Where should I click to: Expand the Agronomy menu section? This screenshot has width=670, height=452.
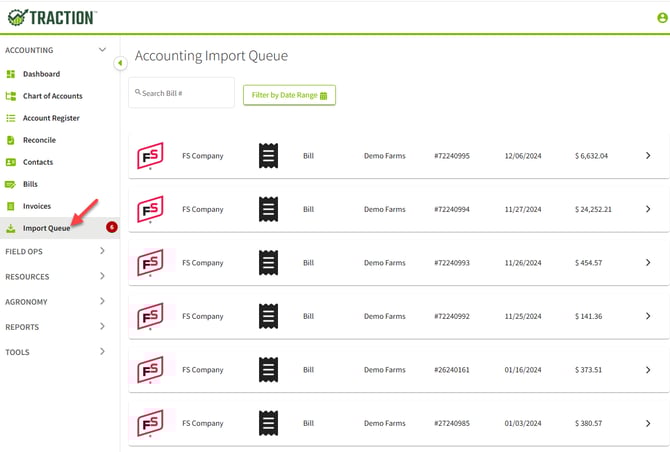tap(102, 301)
